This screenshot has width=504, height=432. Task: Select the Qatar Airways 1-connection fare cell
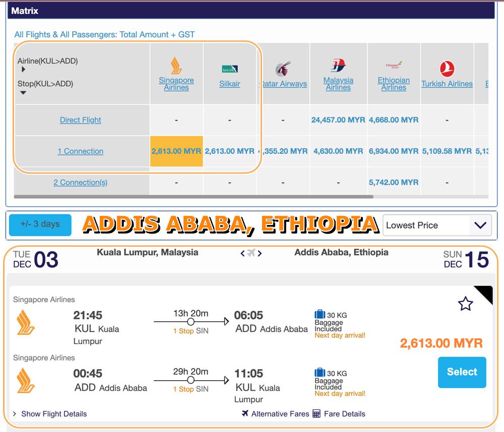283,151
